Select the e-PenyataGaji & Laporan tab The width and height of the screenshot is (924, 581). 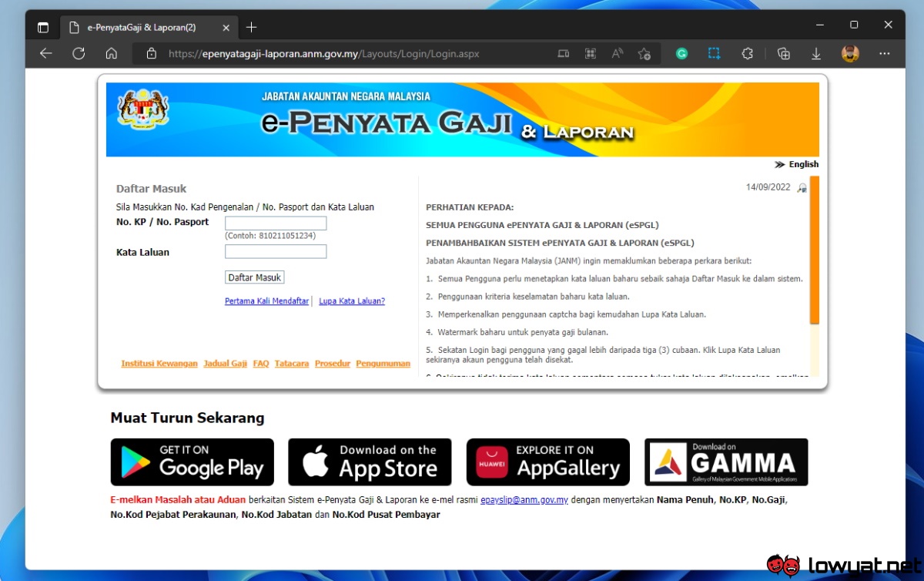(142, 28)
